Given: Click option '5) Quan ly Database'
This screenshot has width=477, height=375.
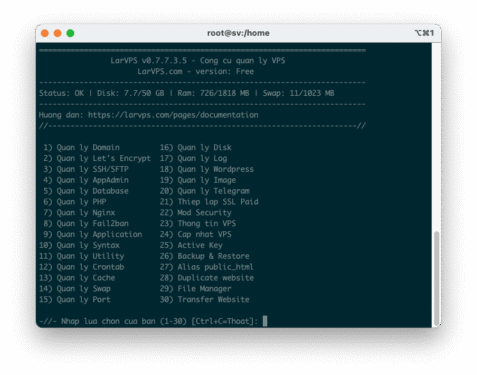Looking at the screenshot, I should coord(86,191).
